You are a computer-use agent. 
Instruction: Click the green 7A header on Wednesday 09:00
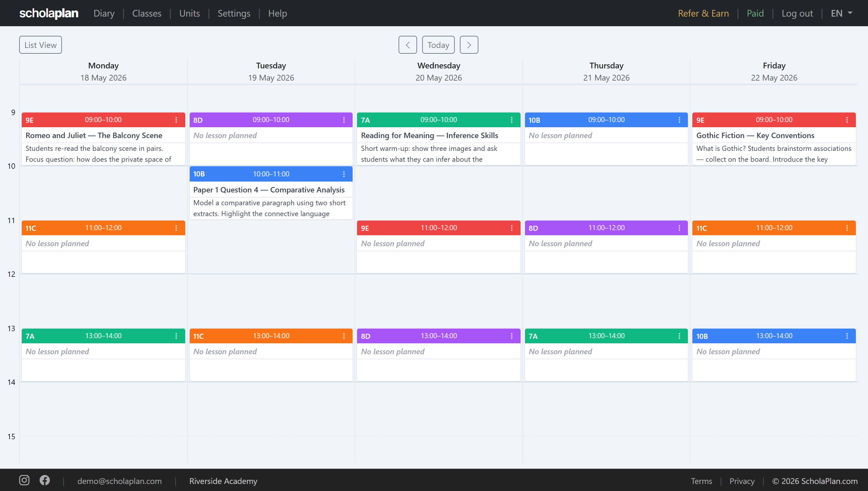[x=439, y=120]
